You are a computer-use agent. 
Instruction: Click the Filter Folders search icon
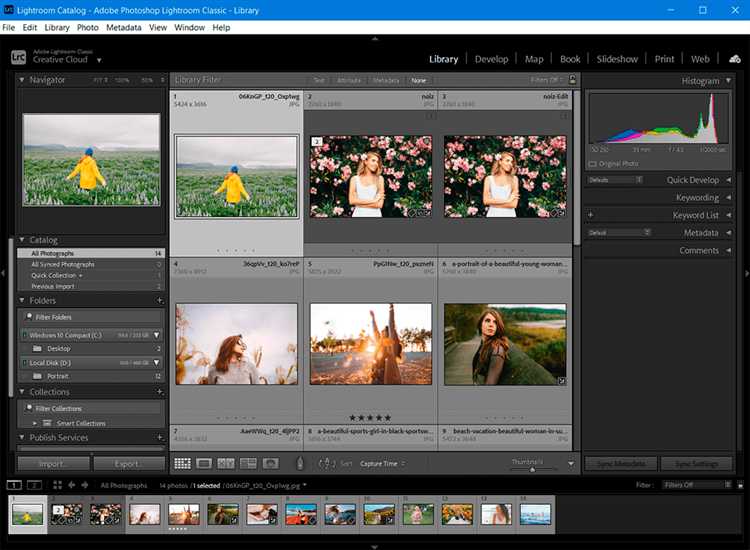(29, 317)
